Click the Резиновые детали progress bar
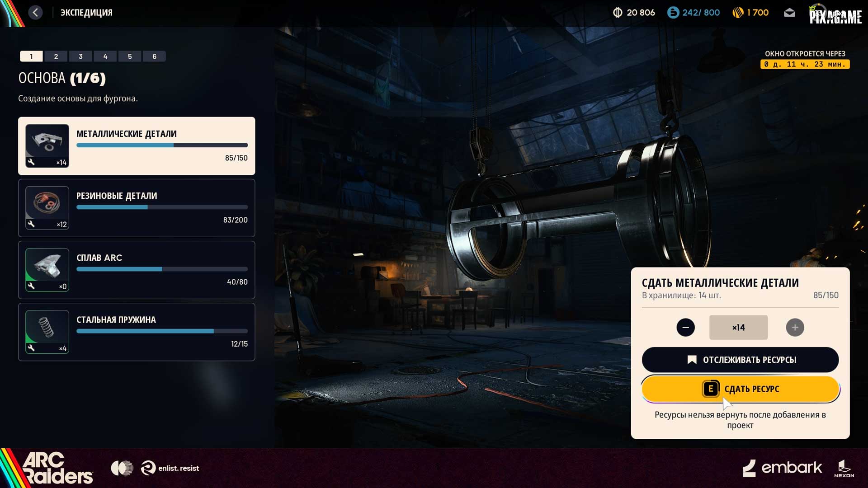This screenshot has height=488, width=868. [x=162, y=207]
